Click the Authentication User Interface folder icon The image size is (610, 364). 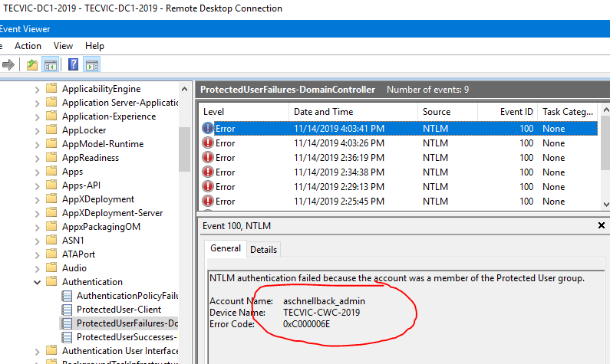51,350
